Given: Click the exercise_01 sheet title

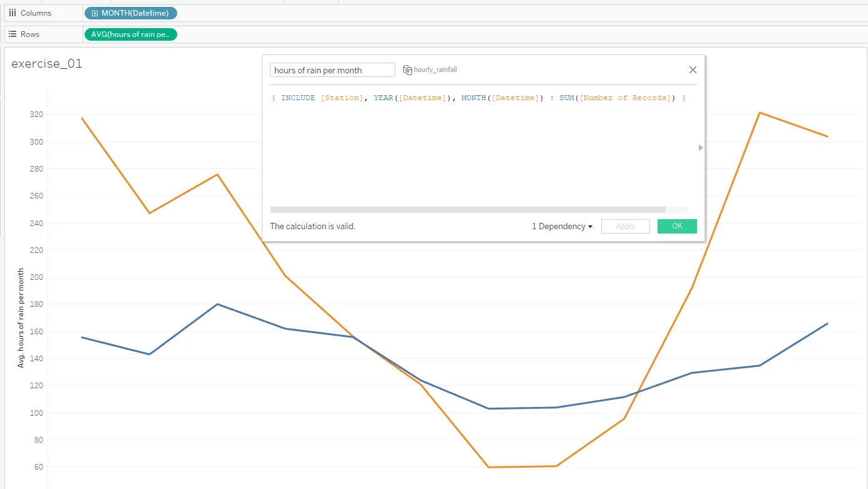Looking at the screenshot, I should tap(47, 64).
